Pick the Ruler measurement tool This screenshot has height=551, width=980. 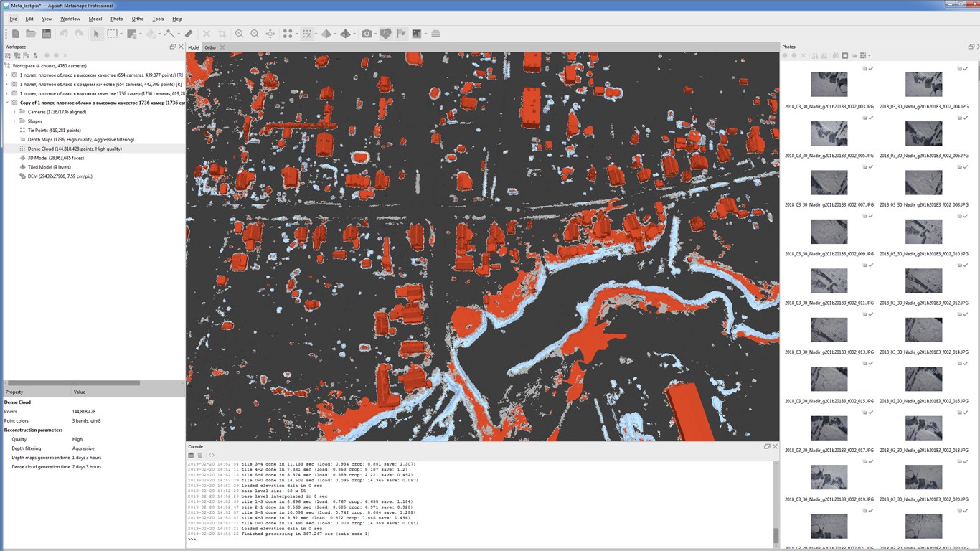click(189, 34)
